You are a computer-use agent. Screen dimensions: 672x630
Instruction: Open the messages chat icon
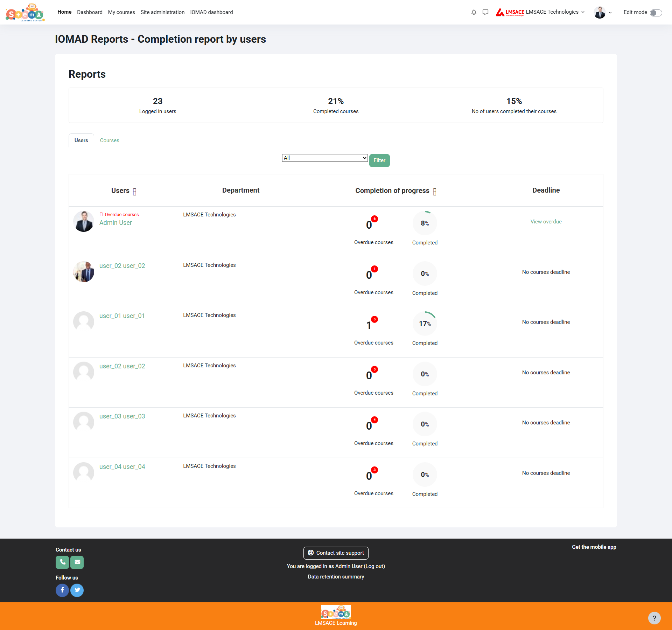(x=485, y=12)
